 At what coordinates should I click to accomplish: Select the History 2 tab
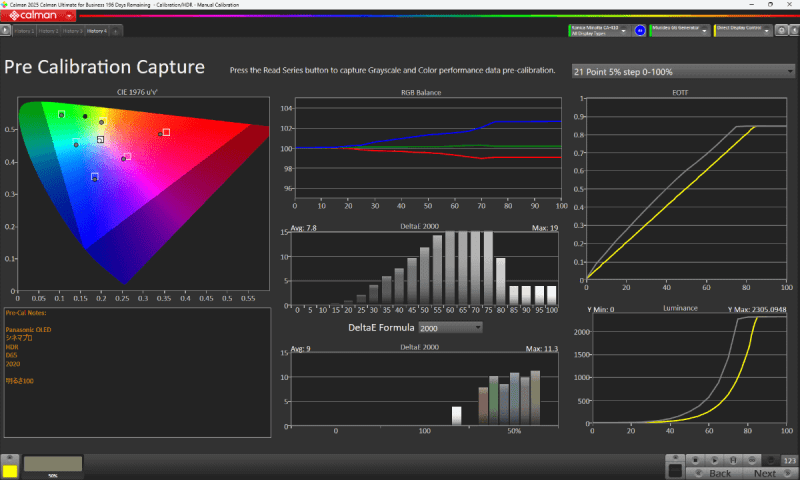[47, 31]
